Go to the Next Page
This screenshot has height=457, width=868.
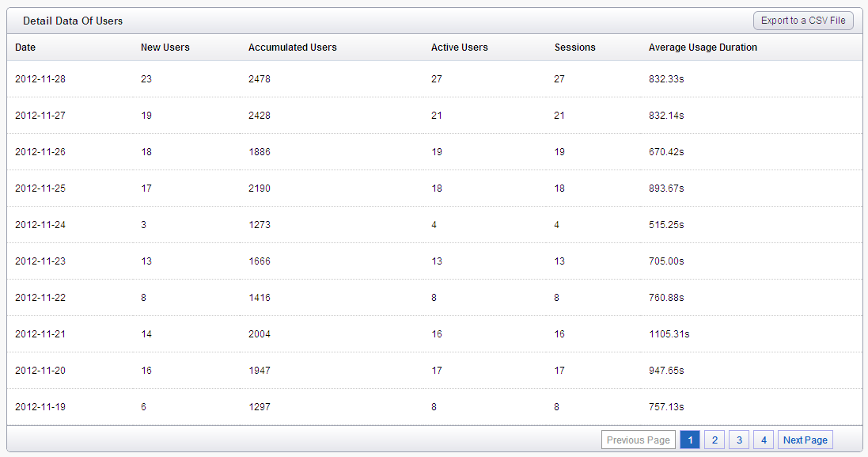tap(805, 440)
